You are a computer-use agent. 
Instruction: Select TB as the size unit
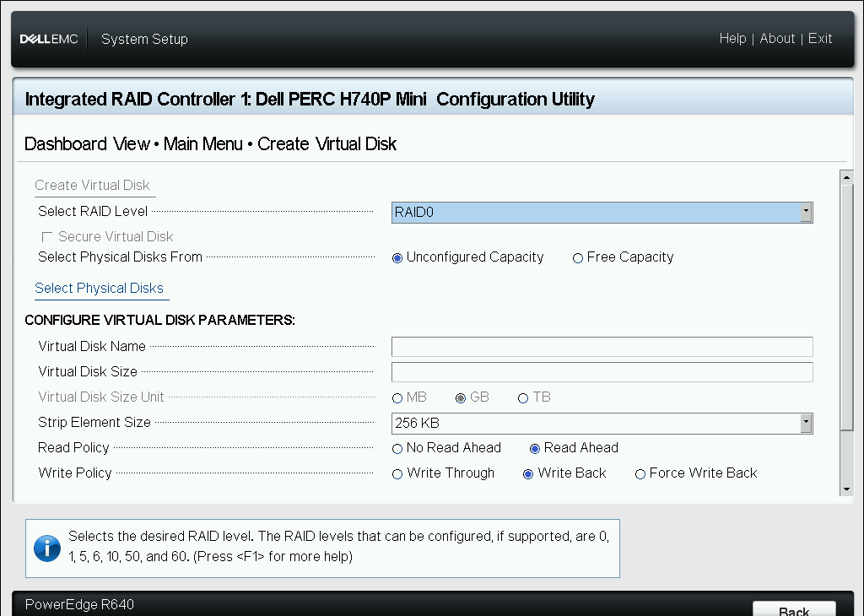523,397
